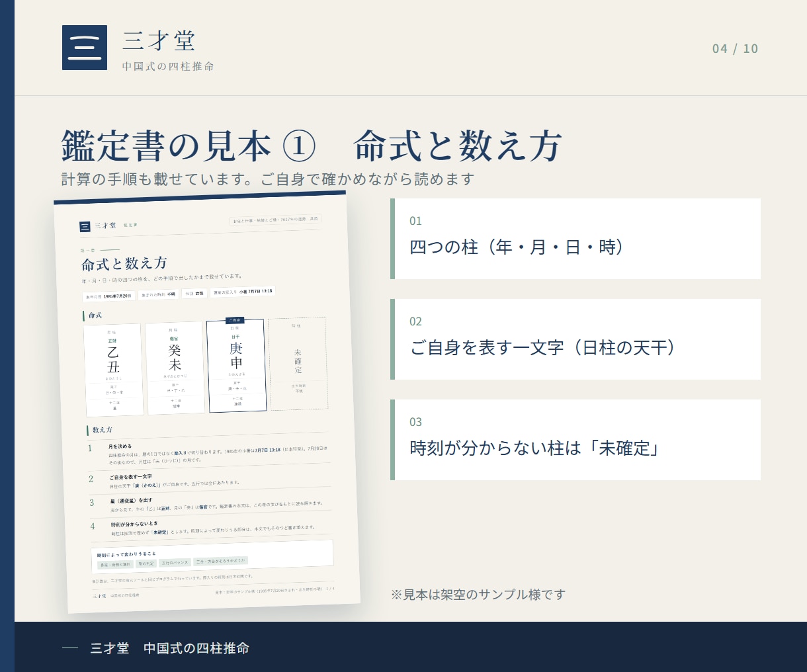Click footer text 三才堂 中国式の四柱推命

pos(170,648)
